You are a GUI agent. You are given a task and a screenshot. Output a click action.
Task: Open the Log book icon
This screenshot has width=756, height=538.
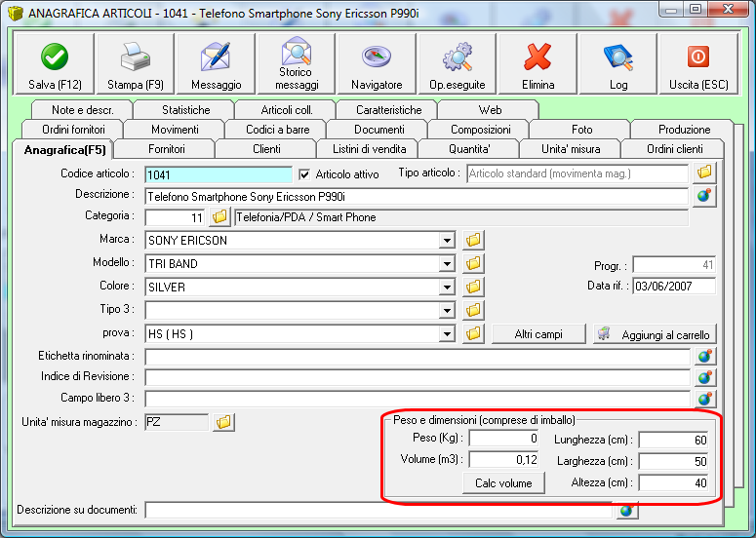tap(618, 57)
